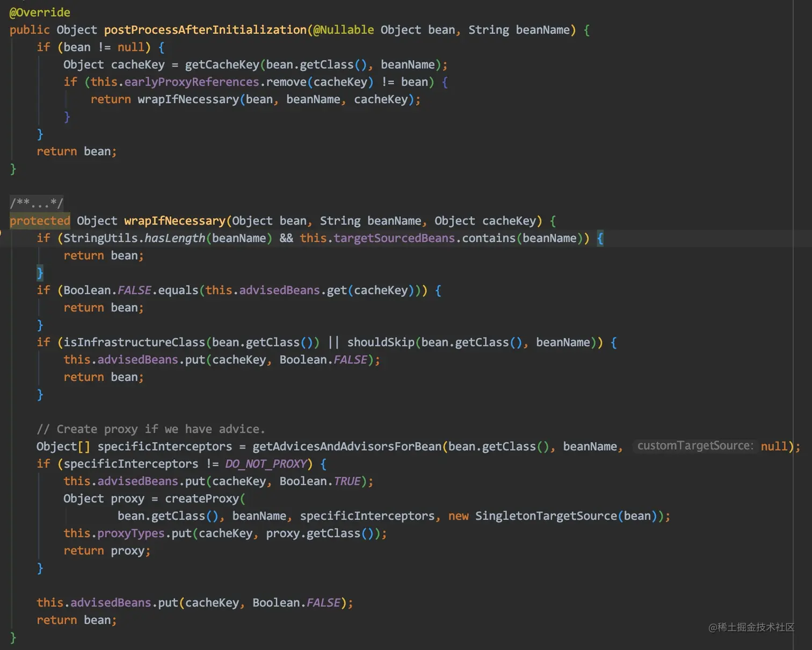Click the yellow gutter marker beside wrapIfNecessary
Viewport: 812px width, 650px height.
pyautogui.click(x=2, y=234)
